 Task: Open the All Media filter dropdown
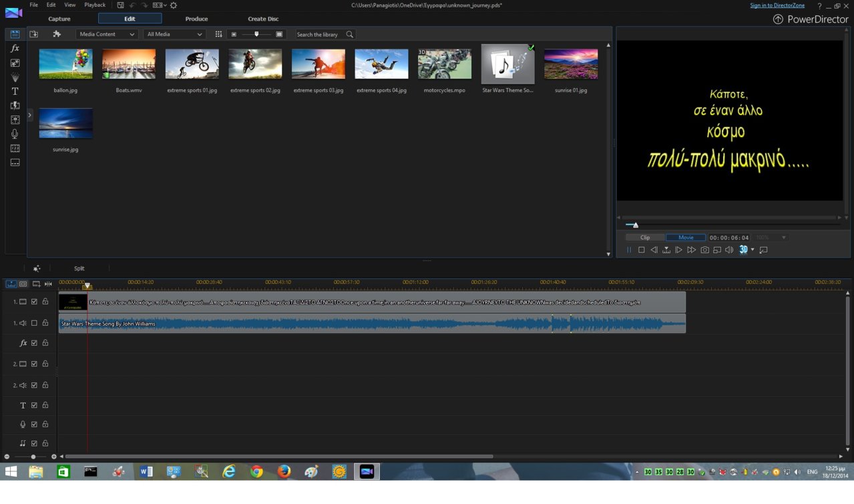[x=174, y=34]
